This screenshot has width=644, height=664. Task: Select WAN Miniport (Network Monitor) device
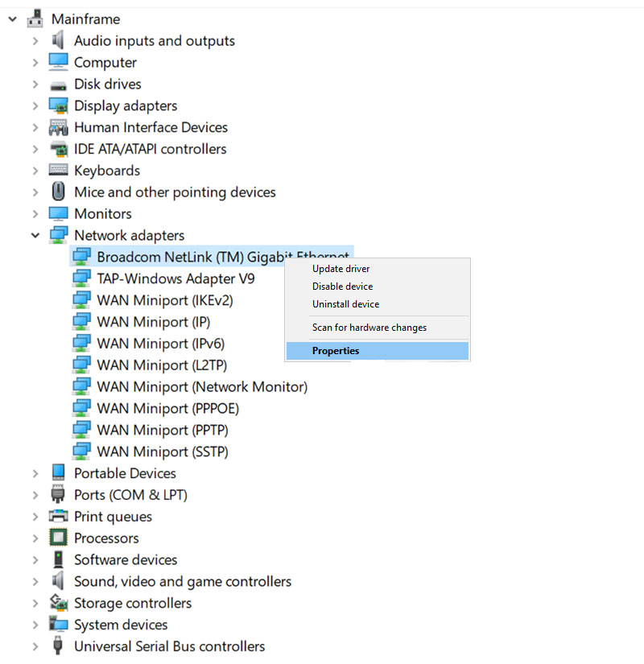pyautogui.click(x=202, y=387)
